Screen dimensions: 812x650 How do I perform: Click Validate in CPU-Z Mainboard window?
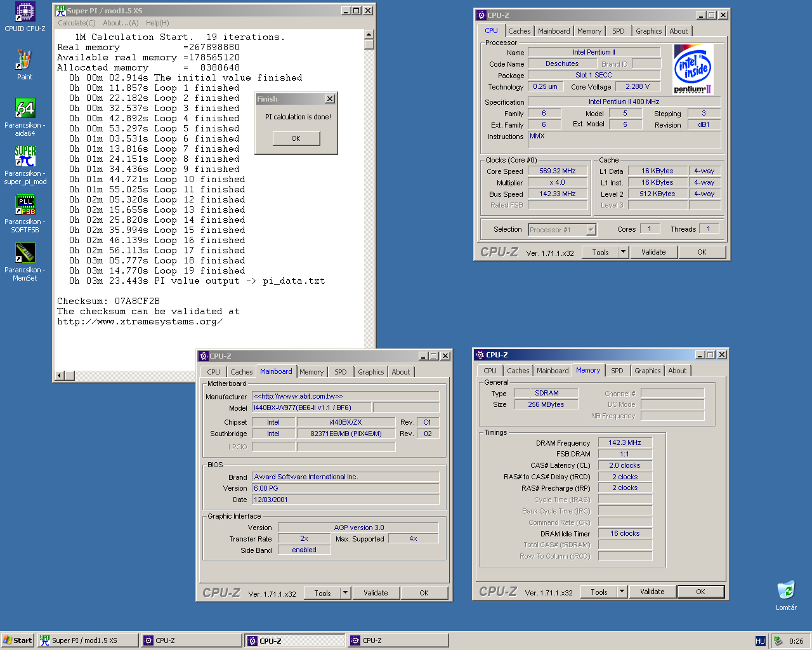pyautogui.click(x=376, y=593)
